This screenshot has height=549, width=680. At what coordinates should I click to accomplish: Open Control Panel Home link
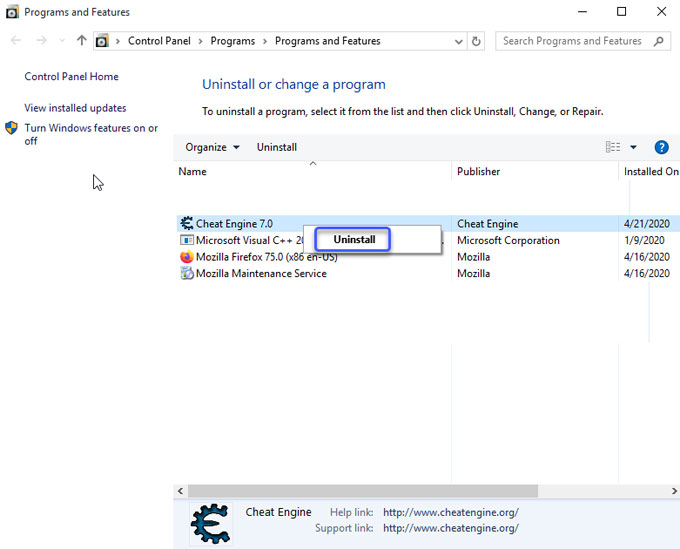(x=71, y=77)
